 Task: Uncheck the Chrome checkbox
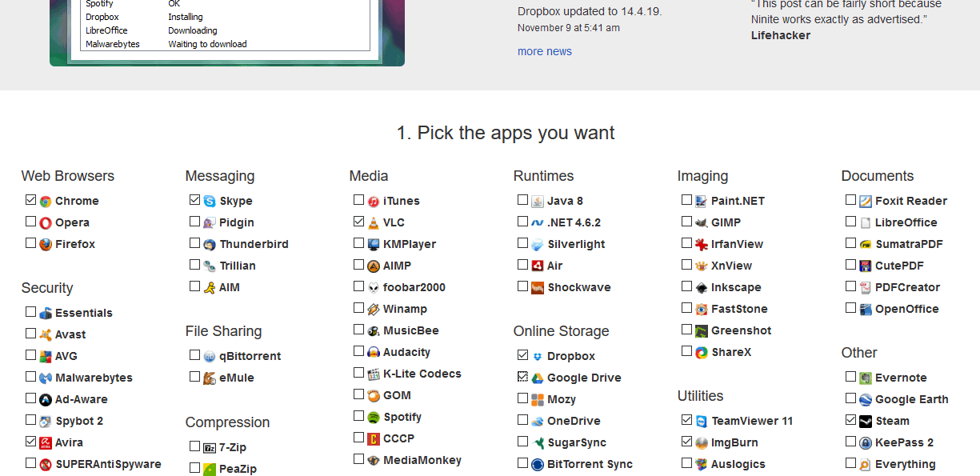tap(30, 200)
